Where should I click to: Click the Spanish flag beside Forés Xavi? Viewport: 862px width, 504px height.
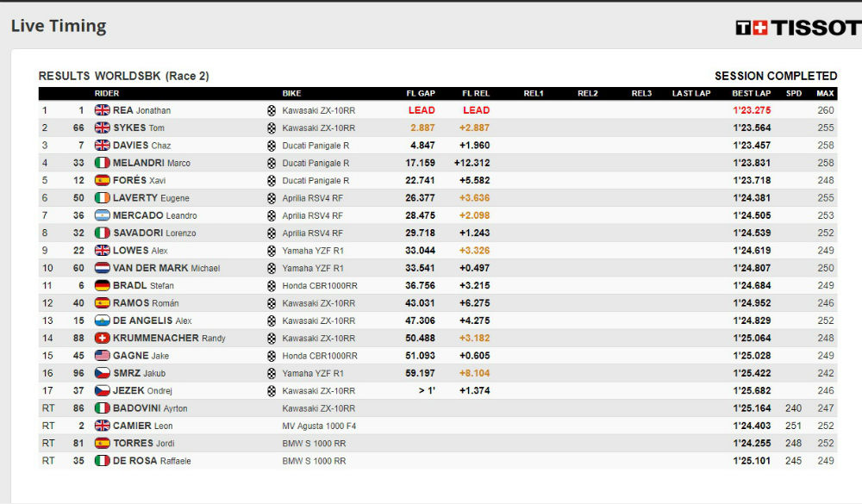103,181
